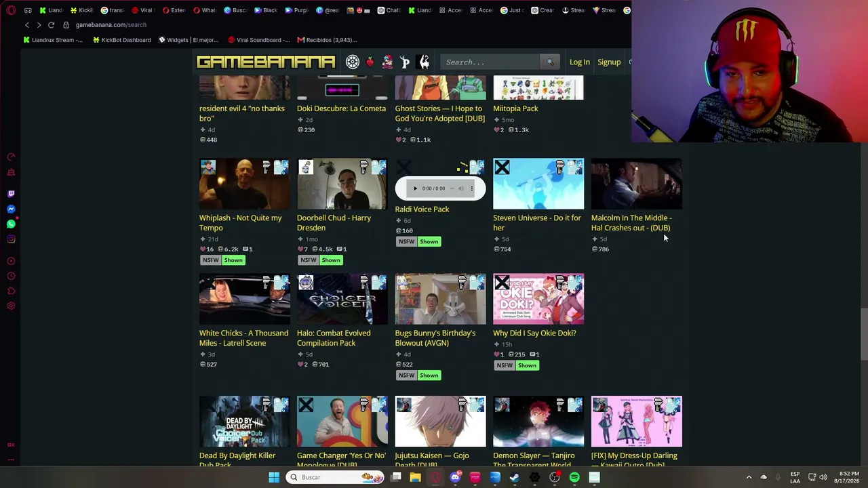This screenshot has width=868, height=488.
Task: Click the Opera GX logo at top-left
Action: coord(10,10)
